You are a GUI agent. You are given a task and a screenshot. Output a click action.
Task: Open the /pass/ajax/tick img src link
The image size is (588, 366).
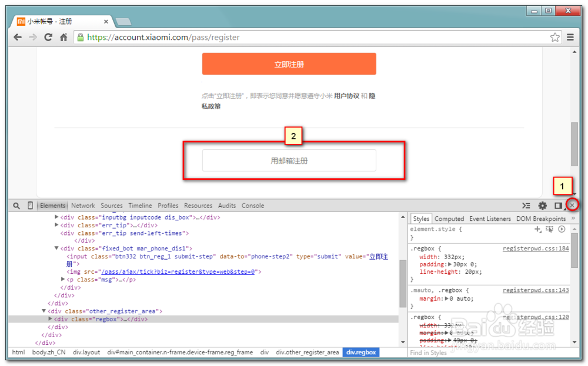pyautogui.click(x=178, y=272)
